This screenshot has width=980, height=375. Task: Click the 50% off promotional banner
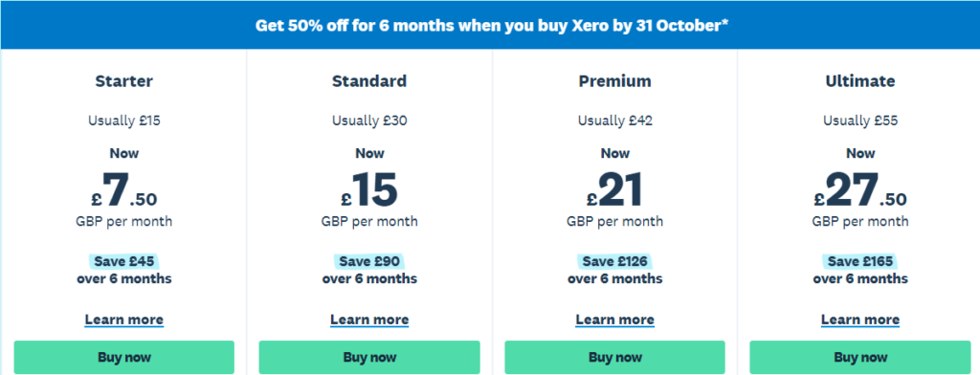pos(490,26)
